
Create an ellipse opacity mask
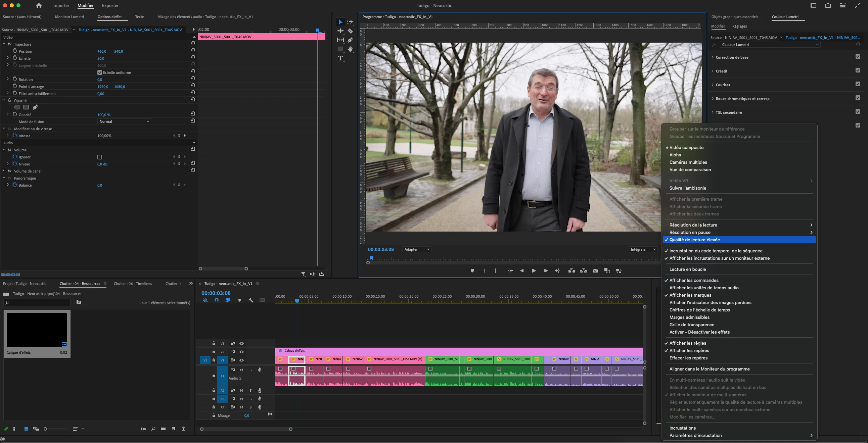click(17, 107)
